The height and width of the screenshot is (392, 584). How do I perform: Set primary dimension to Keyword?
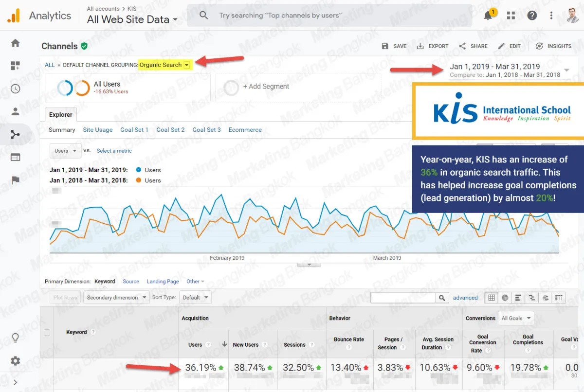click(x=105, y=281)
